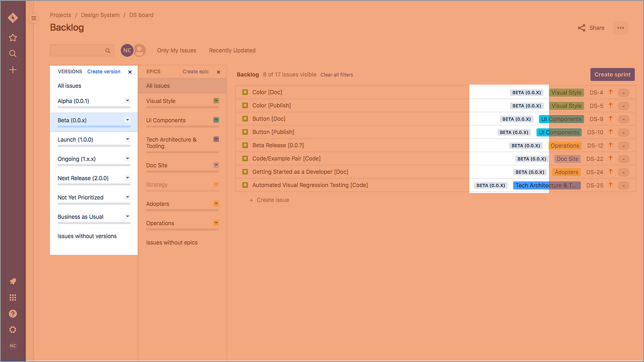Click priority arrow on DS-25 row
This screenshot has width=644, height=362.
tap(611, 185)
